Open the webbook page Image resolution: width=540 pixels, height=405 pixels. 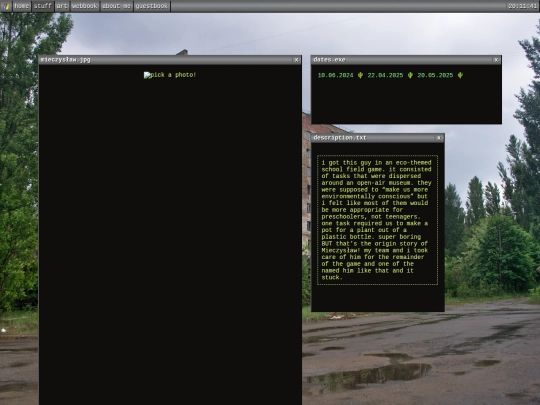pos(85,6)
